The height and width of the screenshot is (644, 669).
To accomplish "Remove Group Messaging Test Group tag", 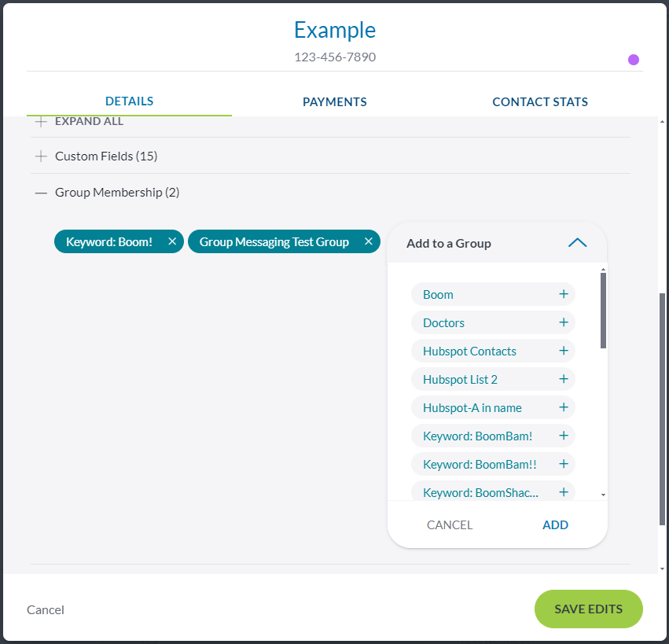I will coord(368,241).
